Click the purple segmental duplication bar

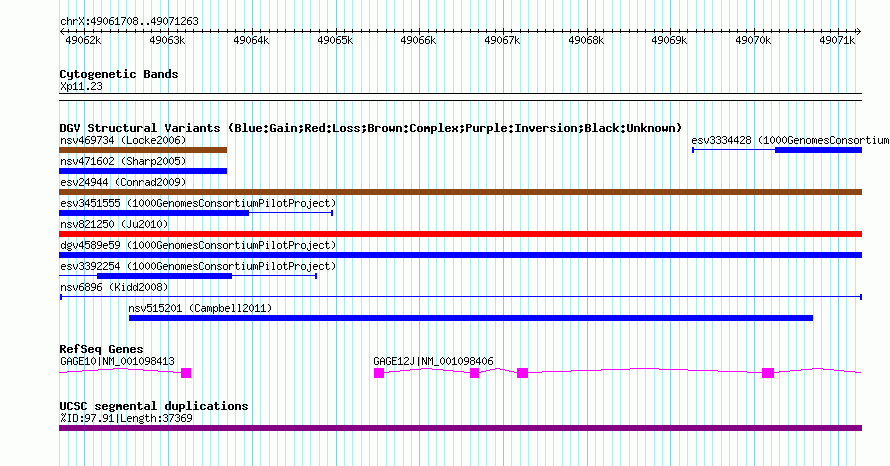(460, 428)
